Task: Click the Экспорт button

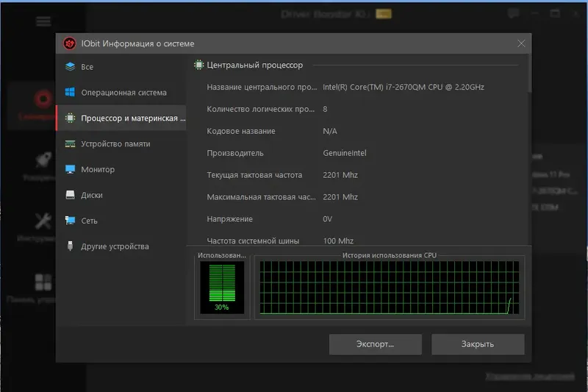Action: (376, 344)
